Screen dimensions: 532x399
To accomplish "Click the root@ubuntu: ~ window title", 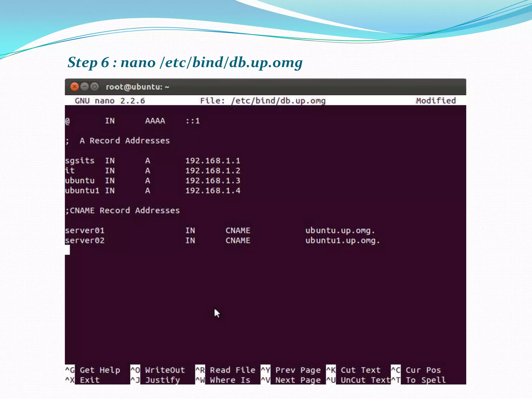I will (x=137, y=87).
